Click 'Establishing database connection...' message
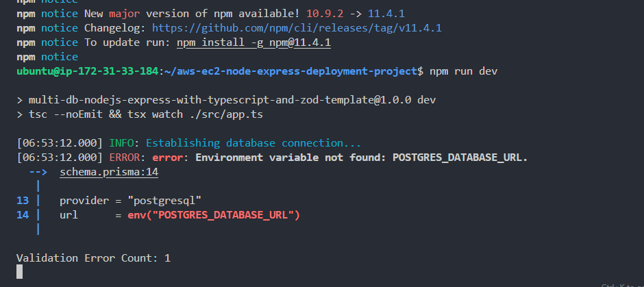 pos(253,143)
